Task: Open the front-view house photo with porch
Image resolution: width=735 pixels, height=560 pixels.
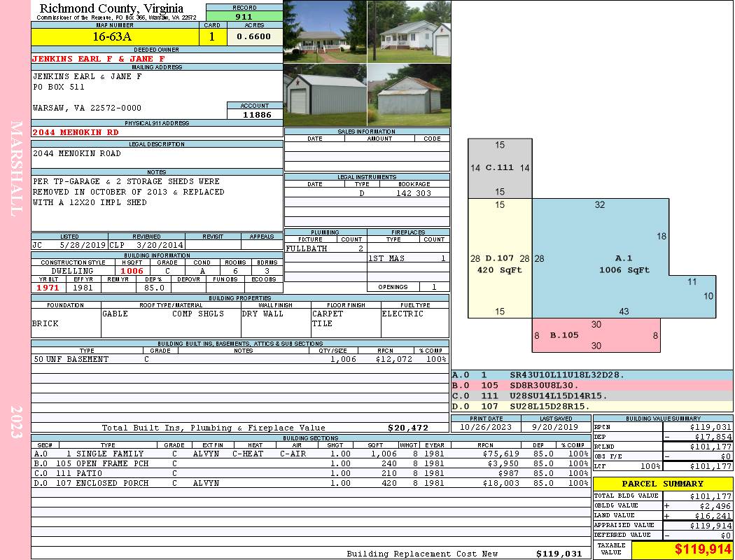Action: (x=325, y=32)
